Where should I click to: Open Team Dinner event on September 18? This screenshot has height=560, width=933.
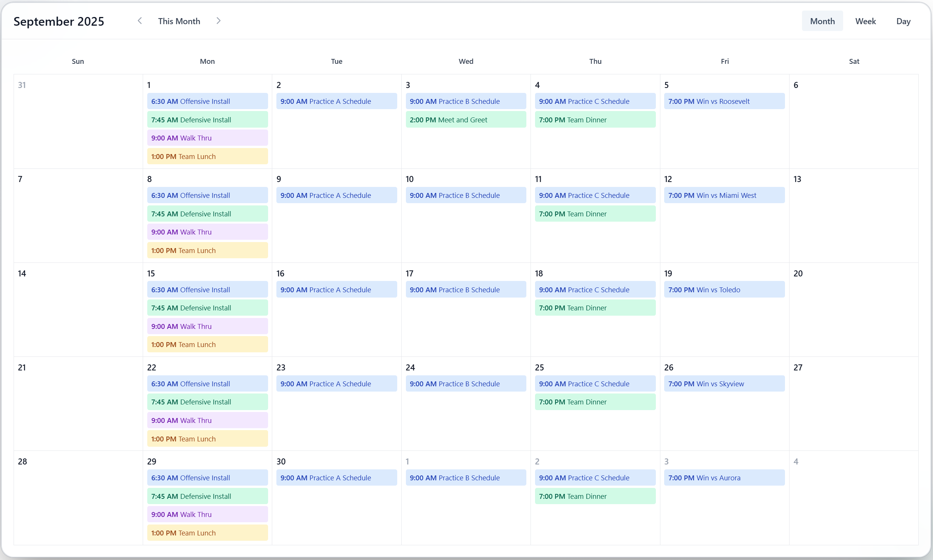(595, 308)
